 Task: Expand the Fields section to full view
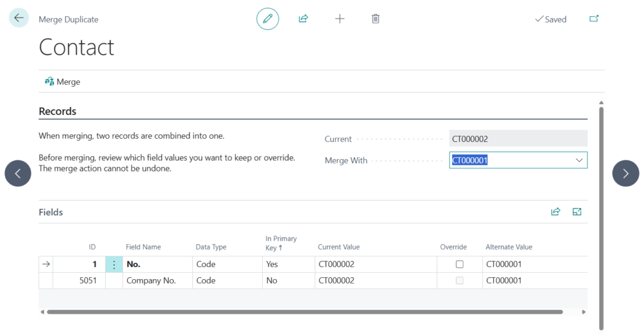click(x=577, y=212)
